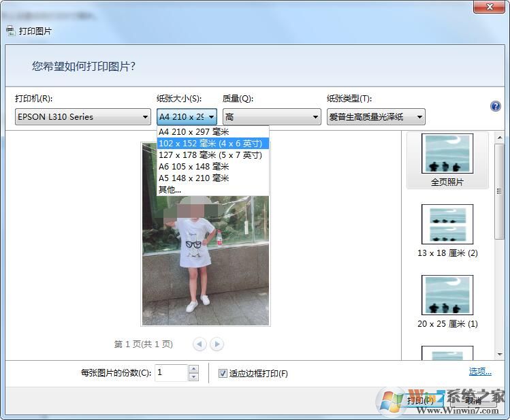Toggle 适应边框打印 checkbox
The width and height of the screenshot is (510, 420).
pyautogui.click(x=223, y=373)
